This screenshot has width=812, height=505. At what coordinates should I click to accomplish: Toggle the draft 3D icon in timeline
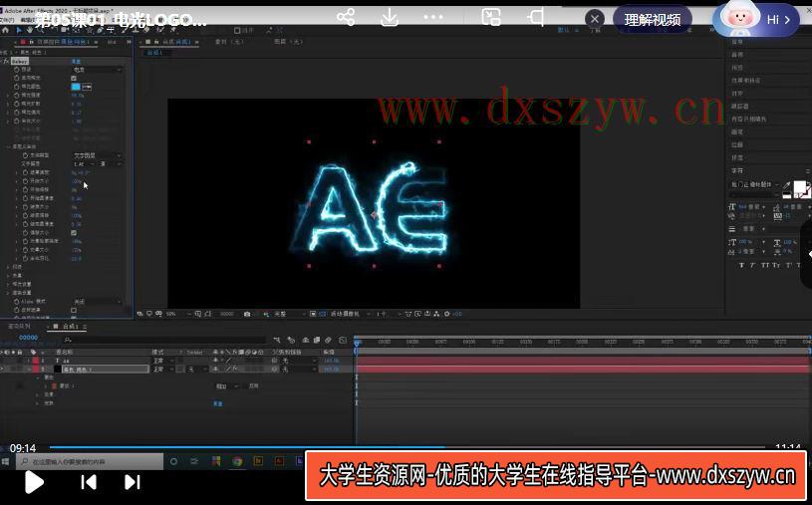click(291, 340)
